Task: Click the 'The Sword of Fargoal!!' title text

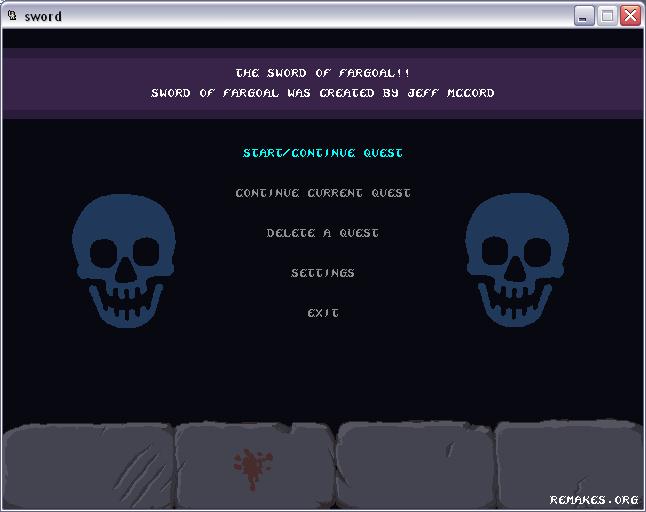Action: pos(323,73)
